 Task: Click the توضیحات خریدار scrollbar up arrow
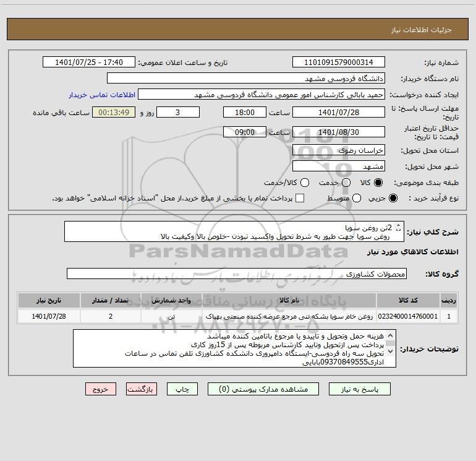pos(391,335)
